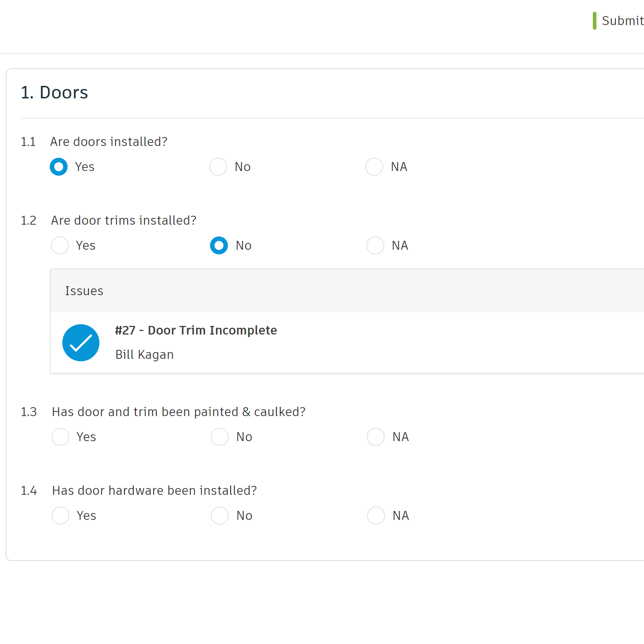Click No for door trims installed

coord(219,245)
